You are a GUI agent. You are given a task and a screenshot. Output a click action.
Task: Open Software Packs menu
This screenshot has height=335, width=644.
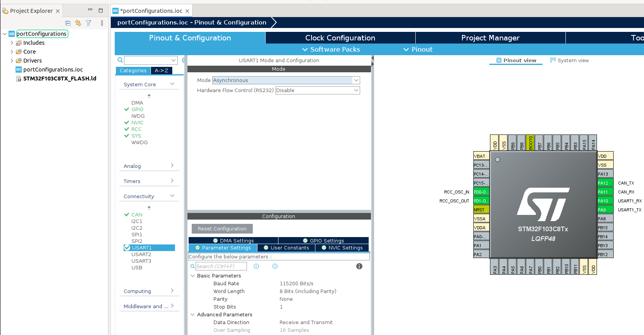331,50
